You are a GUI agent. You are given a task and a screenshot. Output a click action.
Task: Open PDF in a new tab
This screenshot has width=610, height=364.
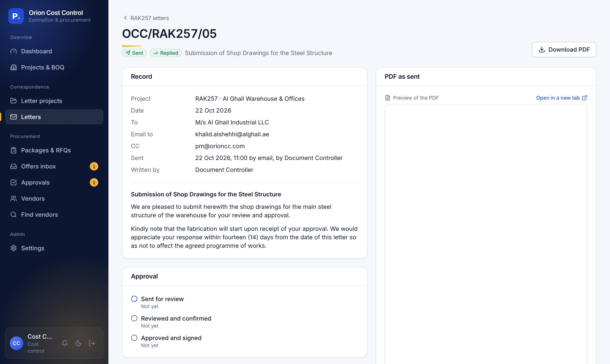(561, 98)
